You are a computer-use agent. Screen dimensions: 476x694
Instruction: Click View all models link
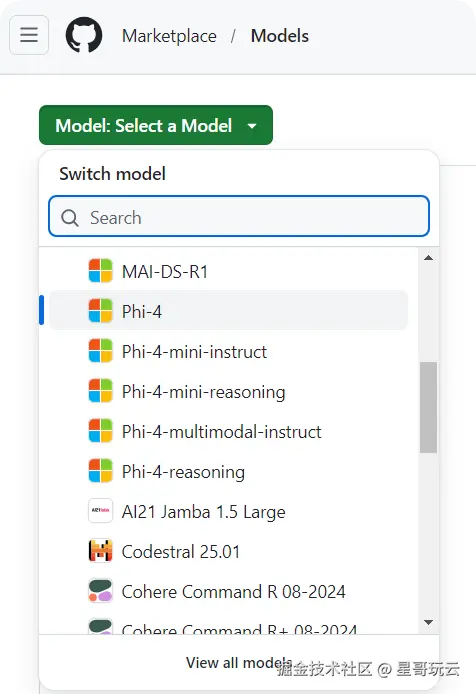click(x=239, y=662)
